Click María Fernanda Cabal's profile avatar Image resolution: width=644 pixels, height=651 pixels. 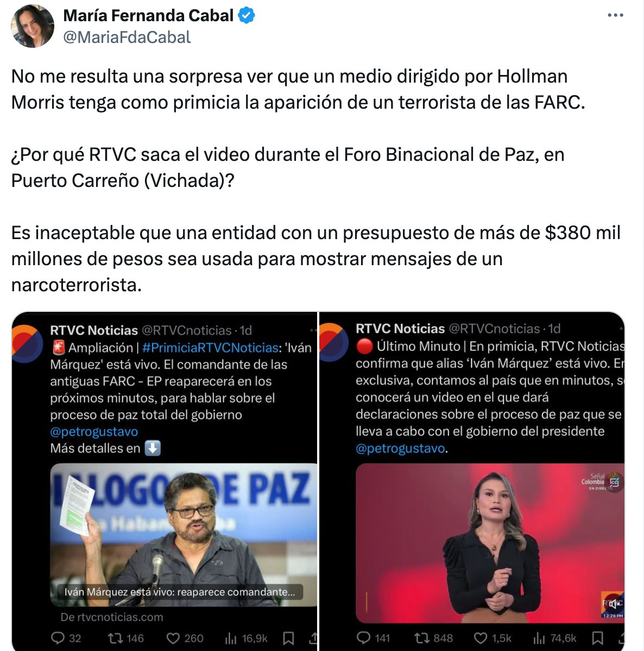(33, 26)
